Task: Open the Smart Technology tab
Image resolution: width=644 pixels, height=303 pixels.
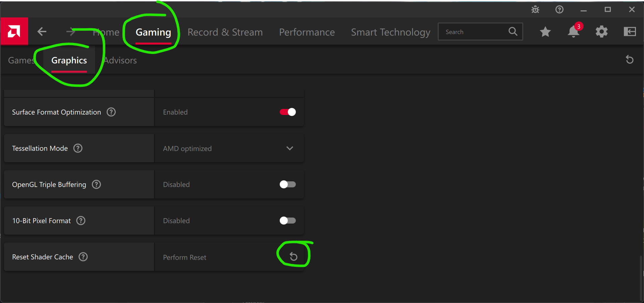Action: tap(390, 32)
